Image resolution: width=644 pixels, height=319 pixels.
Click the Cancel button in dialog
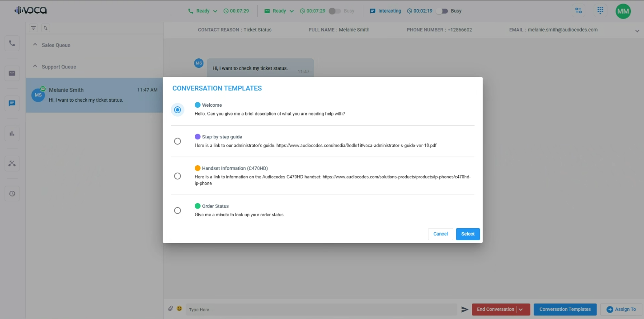(x=440, y=234)
